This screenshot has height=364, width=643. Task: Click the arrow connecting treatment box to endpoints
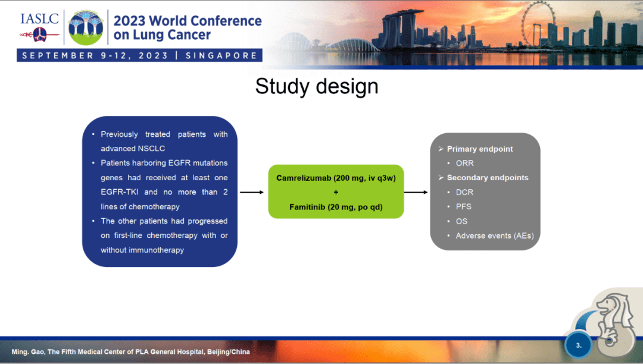(x=417, y=192)
